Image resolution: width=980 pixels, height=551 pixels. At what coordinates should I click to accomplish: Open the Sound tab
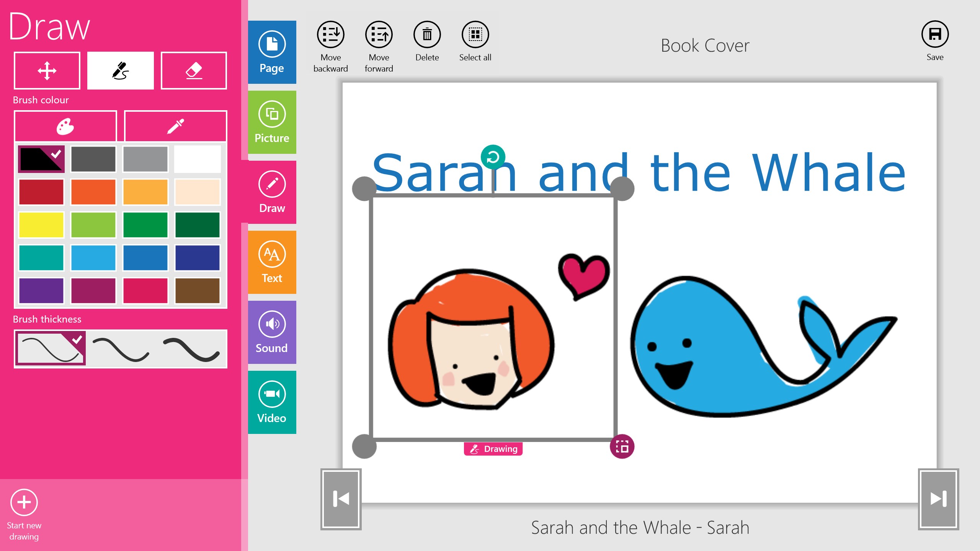click(x=272, y=332)
